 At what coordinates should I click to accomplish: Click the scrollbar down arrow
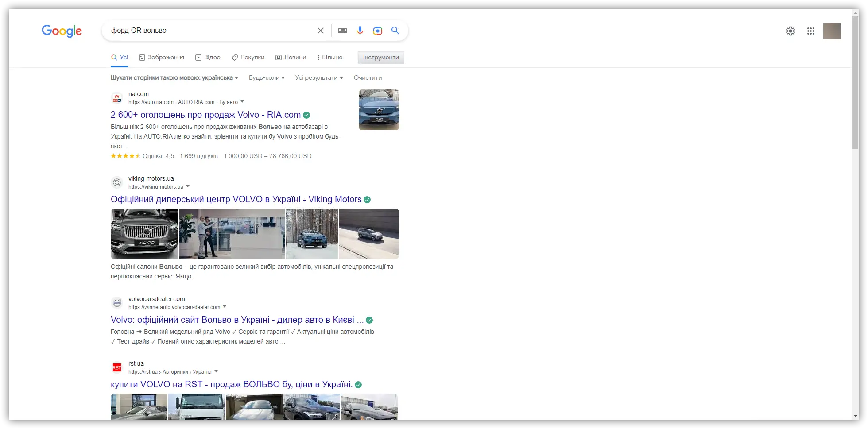point(856,417)
